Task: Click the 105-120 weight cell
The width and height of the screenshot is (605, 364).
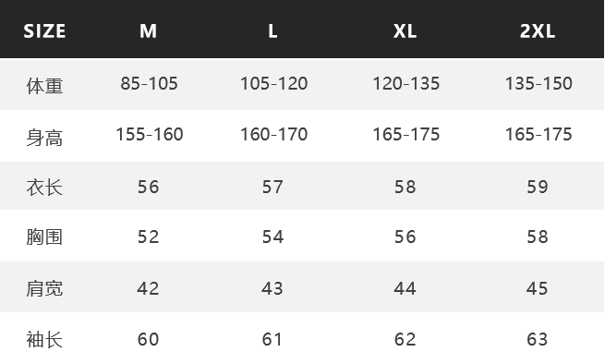Action: (273, 83)
